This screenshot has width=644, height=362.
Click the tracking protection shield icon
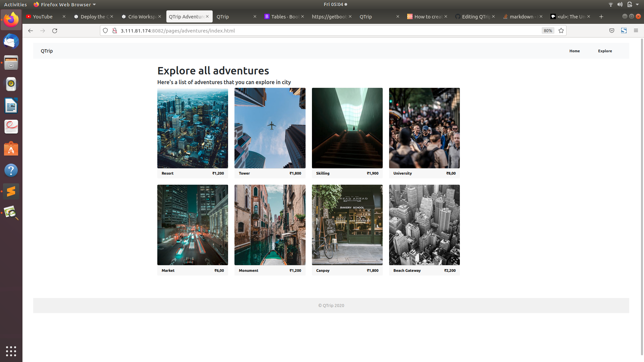coord(105,30)
